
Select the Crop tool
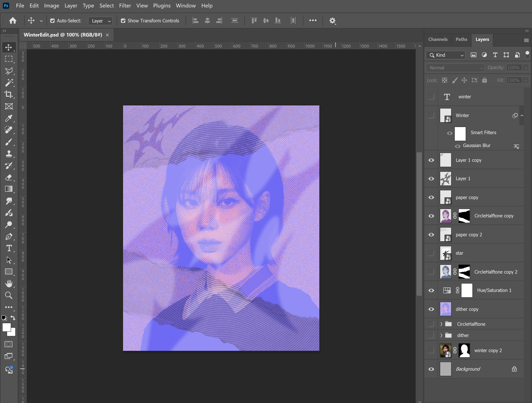(9, 94)
